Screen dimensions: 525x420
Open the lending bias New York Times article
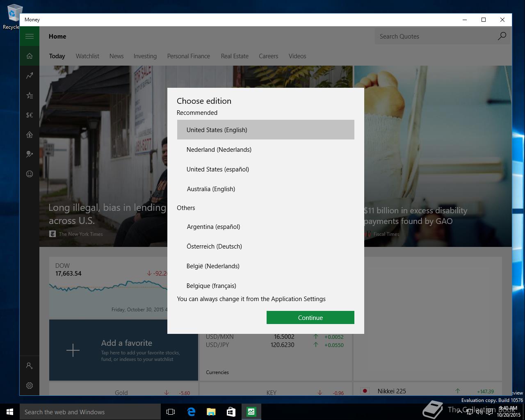pos(103,156)
